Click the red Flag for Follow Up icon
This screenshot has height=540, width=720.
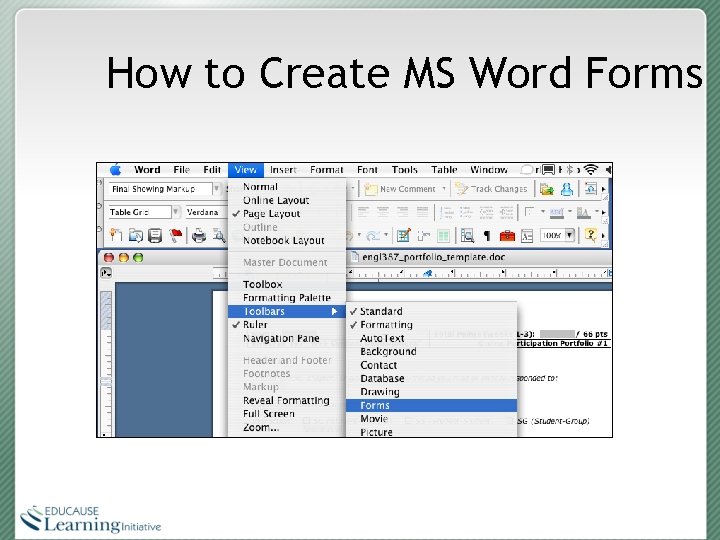tap(176, 235)
